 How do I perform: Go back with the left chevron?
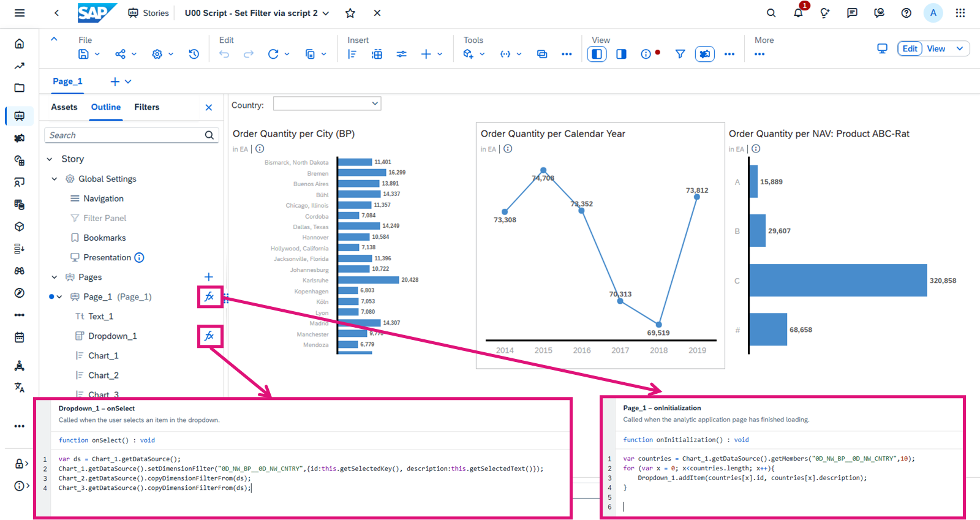[56, 13]
